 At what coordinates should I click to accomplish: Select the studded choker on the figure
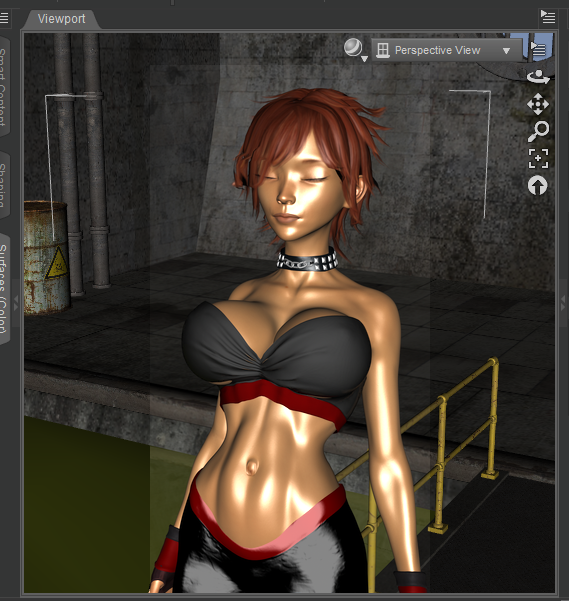point(307,260)
